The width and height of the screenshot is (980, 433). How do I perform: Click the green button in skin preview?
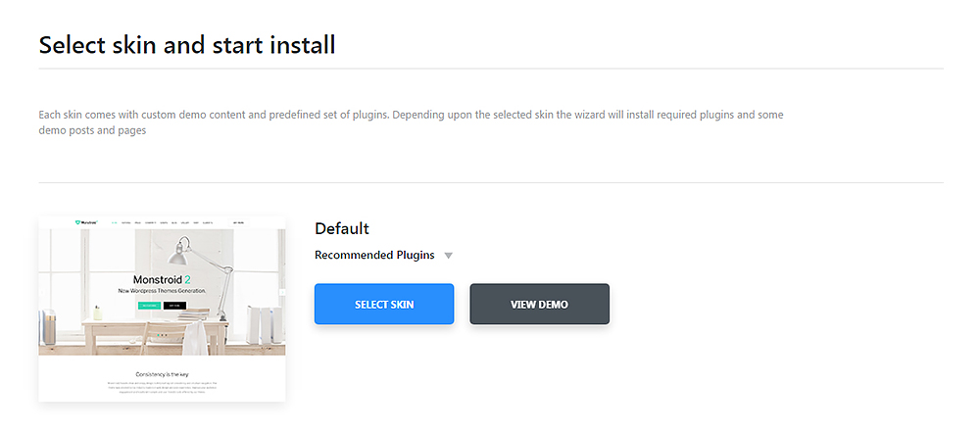tap(149, 306)
